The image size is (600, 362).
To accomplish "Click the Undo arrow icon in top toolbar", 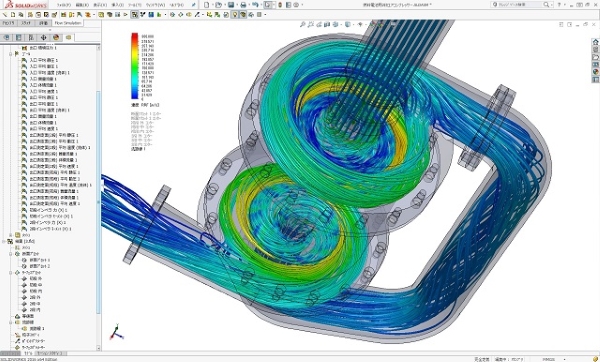I will coord(255,5).
